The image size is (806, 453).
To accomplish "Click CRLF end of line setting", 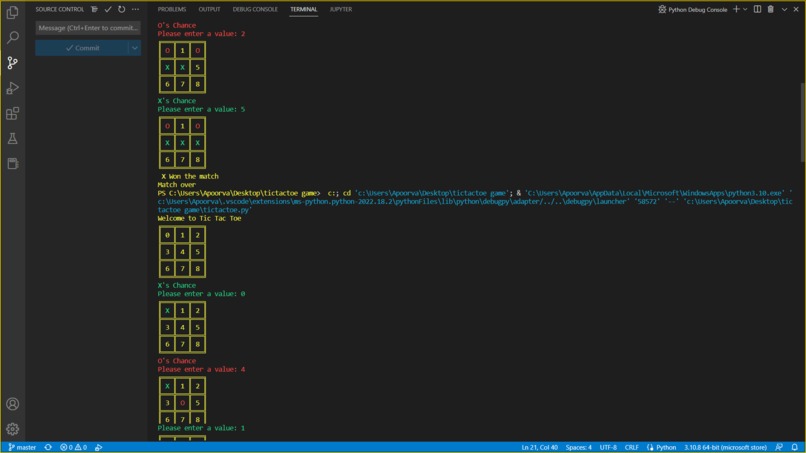I will point(631,447).
